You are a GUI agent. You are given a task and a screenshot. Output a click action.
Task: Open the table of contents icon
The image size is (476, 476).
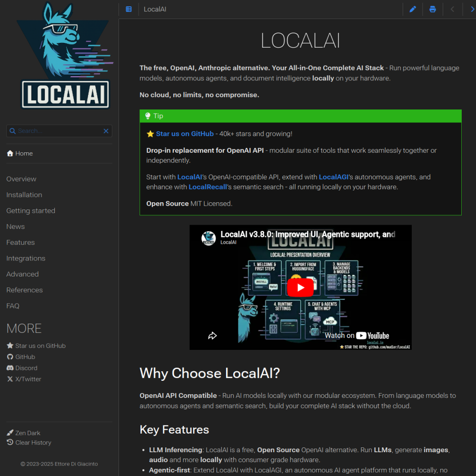[x=129, y=10]
